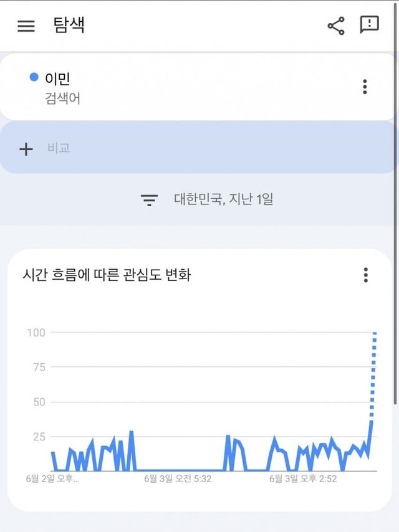The width and height of the screenshot is (399, 532).
Task: Click the 탐색 page title
Action: (x=69, y=26)
